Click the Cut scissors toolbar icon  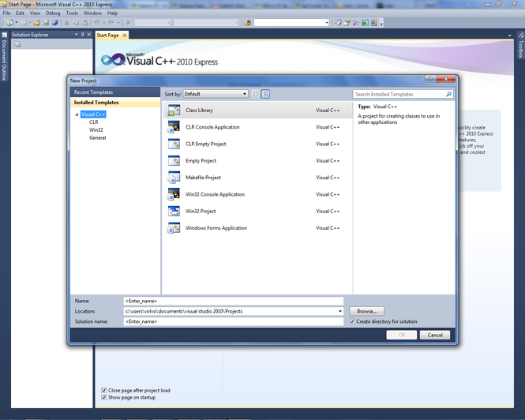66,23
